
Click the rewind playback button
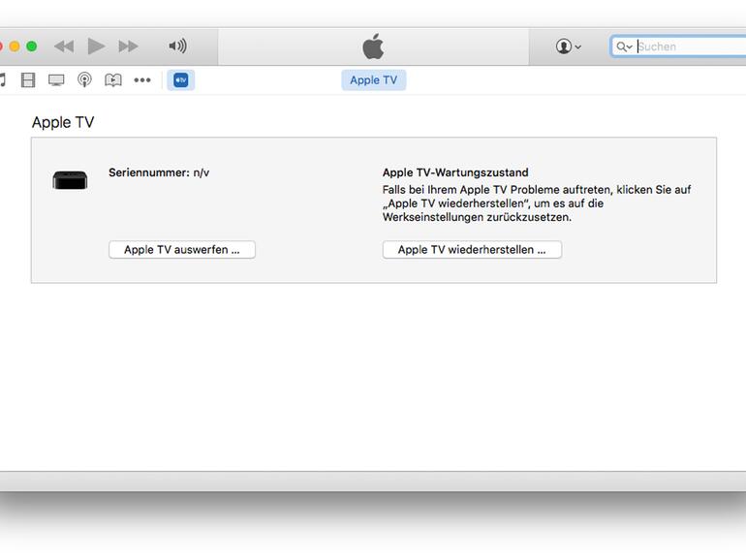pyautogui.click(x=64, y=47)
